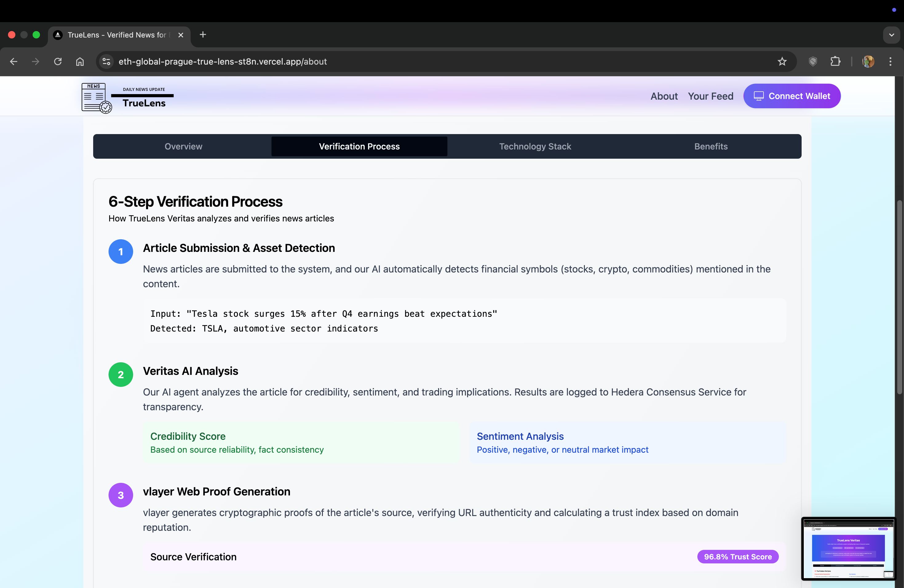Click the step 2 green circle
Viewport: 904px width, 588px height.
point(121,375)
